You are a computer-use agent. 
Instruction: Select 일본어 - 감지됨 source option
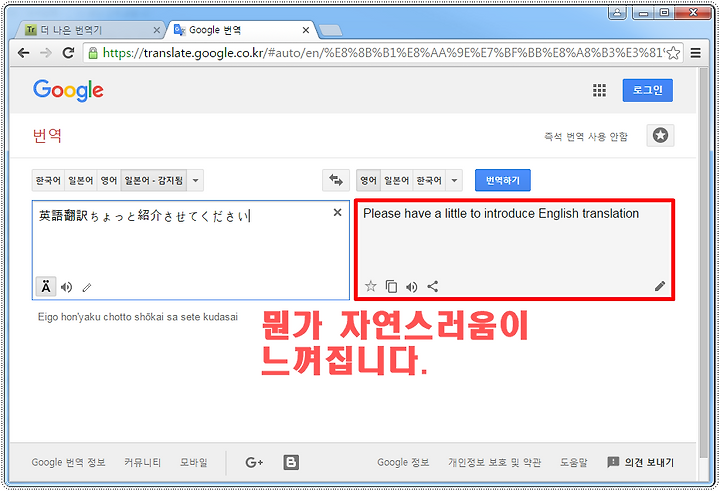[154, 181]
